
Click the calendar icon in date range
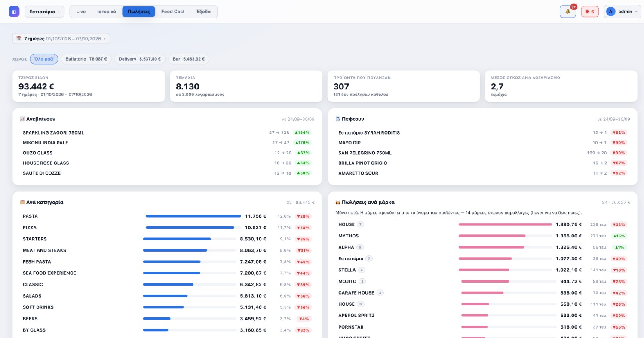point(19,39)
